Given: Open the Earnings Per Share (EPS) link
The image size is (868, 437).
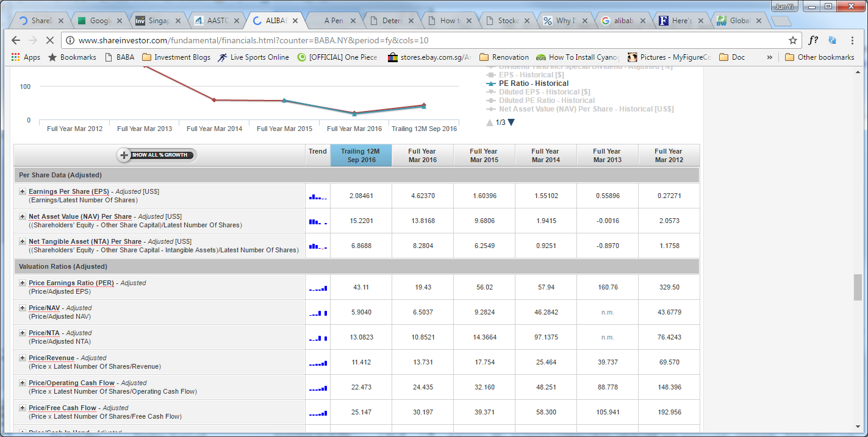Looking at the screenshot, I should click(69, 191).
